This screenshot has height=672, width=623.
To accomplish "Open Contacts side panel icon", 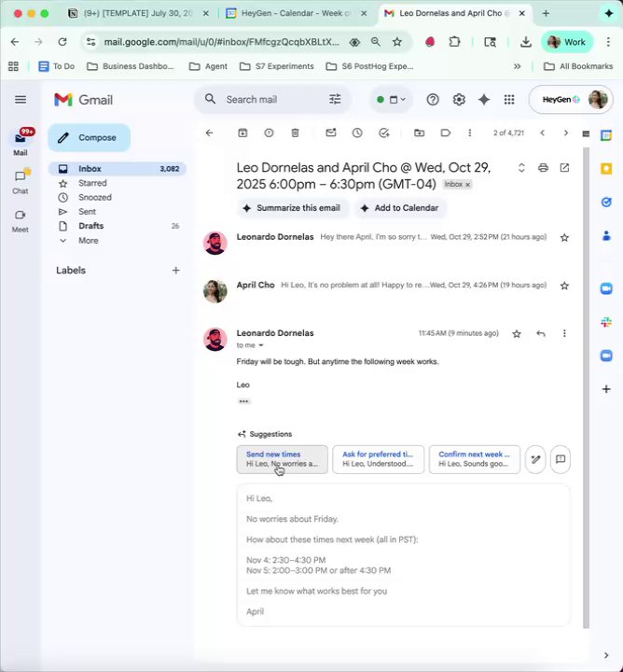I will pos(606,235).
